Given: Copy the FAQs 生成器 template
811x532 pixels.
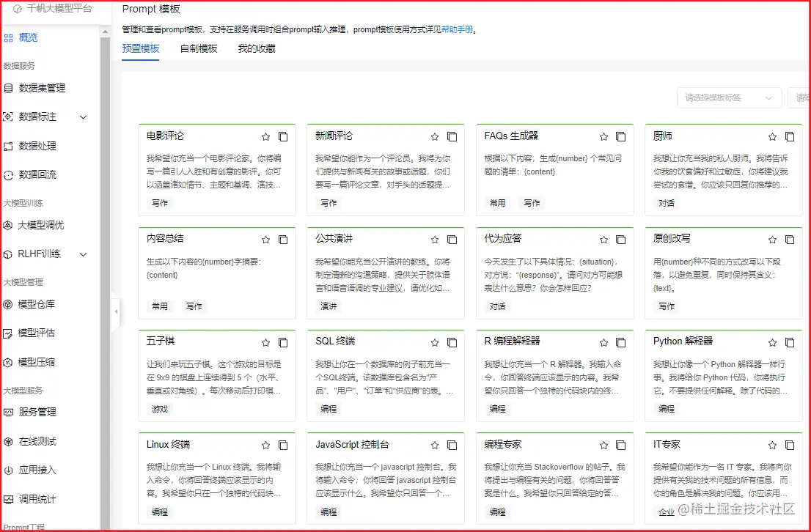Looking at the screenshot, I should click(620, 137).
